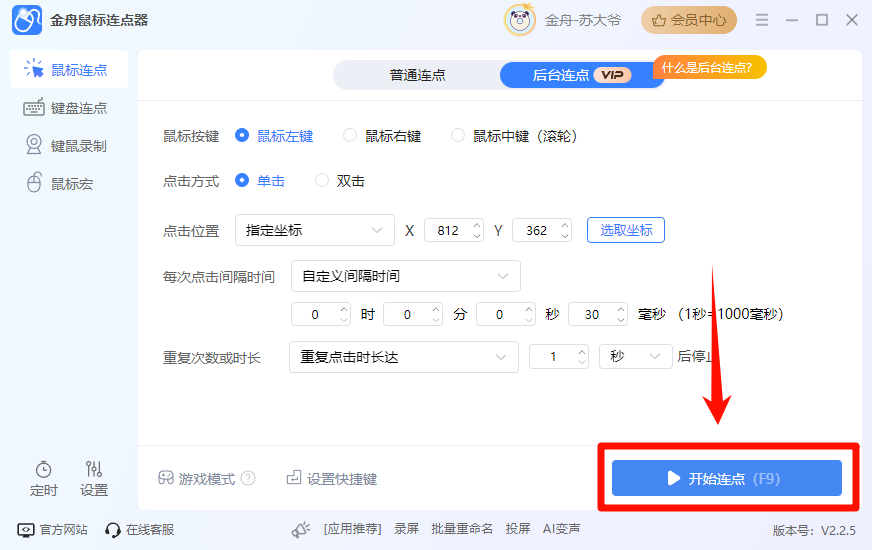Image resolution: width=872 pixels, height=550 pixels.
Task: Decrease the Y coordinate value
Action: [565, 236]
